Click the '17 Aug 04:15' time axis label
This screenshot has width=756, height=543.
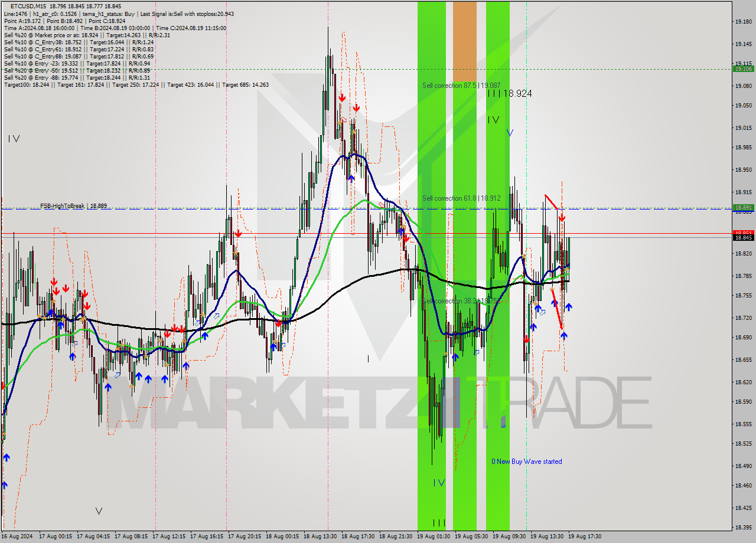(93, 537)
